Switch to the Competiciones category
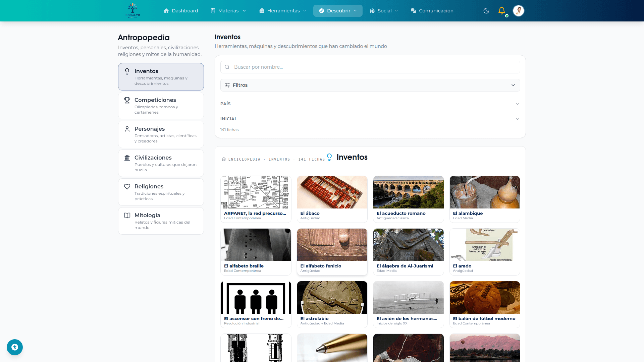This screenshot has height=362, width=644. (161, 106)
